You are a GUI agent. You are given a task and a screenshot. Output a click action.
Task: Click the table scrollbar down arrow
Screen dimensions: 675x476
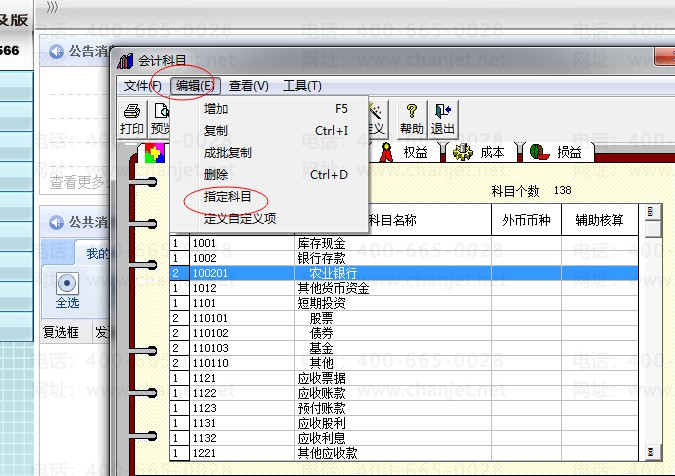[x=651, y=452]
